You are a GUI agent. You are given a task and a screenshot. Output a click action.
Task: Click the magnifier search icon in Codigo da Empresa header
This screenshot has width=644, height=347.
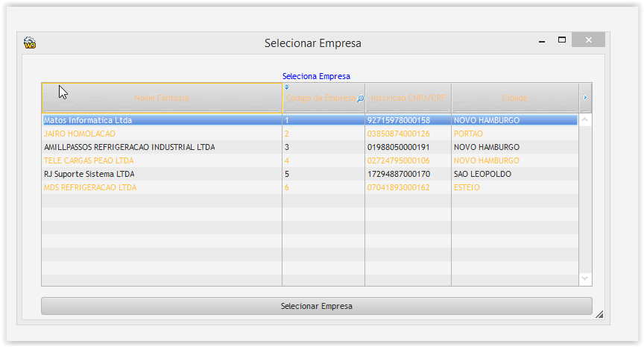point(360,99)
